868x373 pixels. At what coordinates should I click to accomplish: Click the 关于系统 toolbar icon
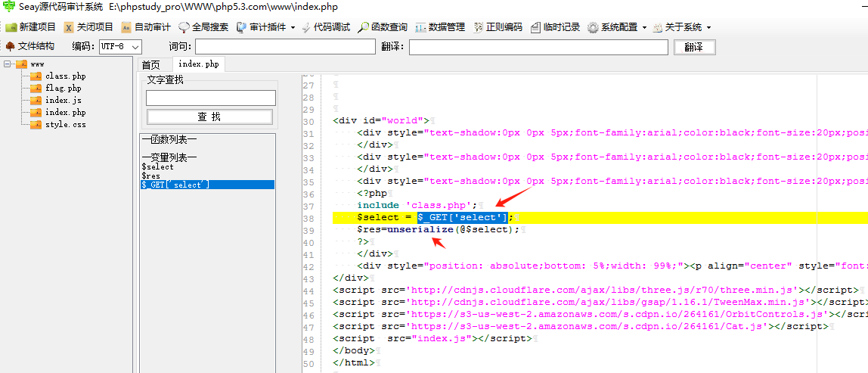point(658,27)
